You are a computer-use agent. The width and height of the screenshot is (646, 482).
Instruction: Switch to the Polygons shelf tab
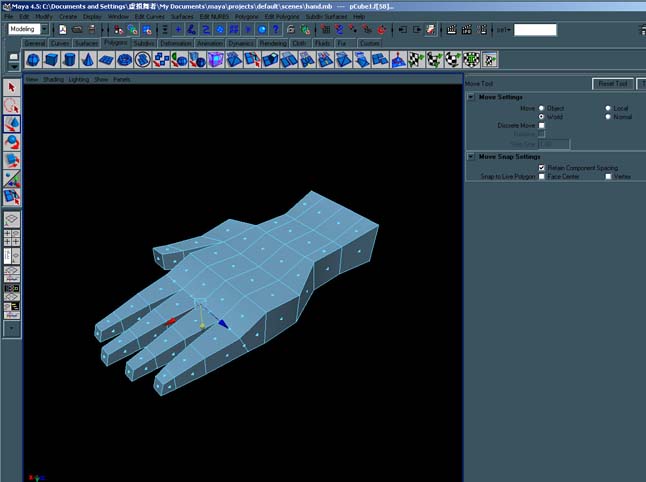click(116, 42)
